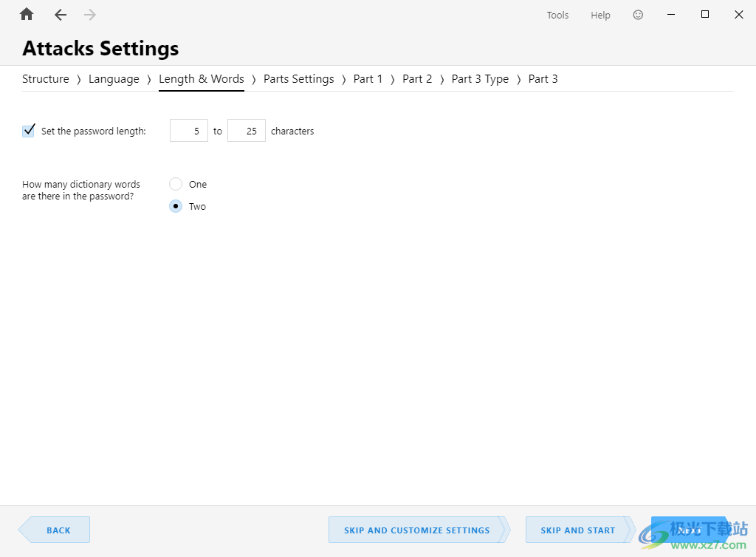The image size is (756, 557).
Task: Go to the Home screen icon
Action: pyautogui.click(x=27, y=15)
